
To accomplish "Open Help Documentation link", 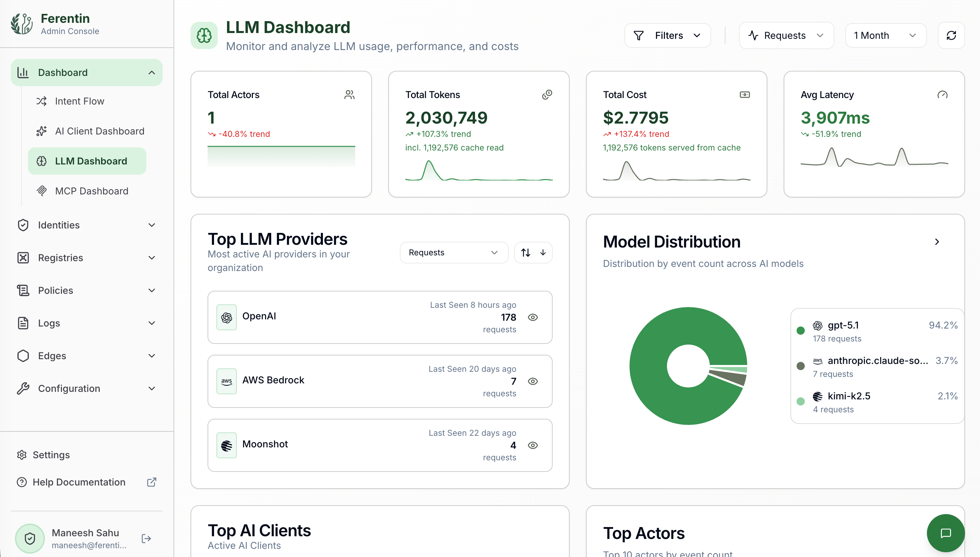I will (79, 482).
